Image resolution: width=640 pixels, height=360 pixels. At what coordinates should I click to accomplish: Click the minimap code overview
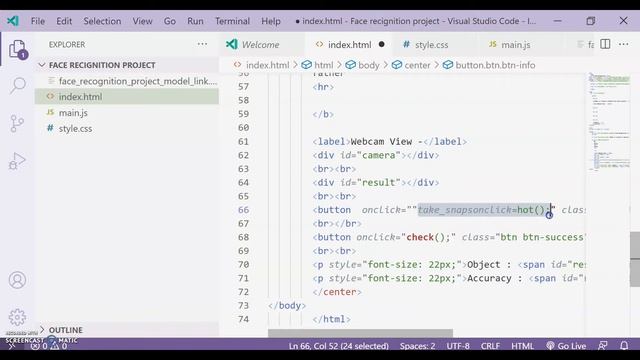click(608, 122)
